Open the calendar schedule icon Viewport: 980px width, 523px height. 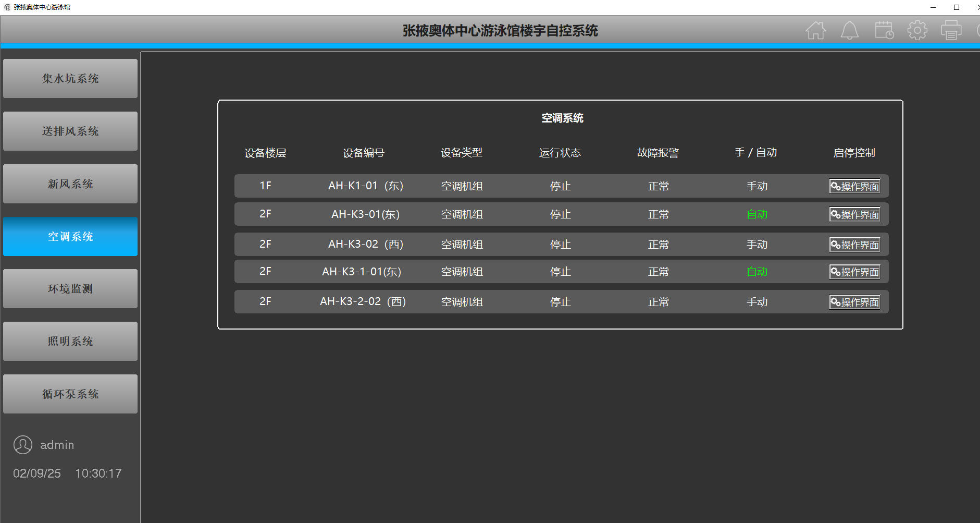(884, 31)
